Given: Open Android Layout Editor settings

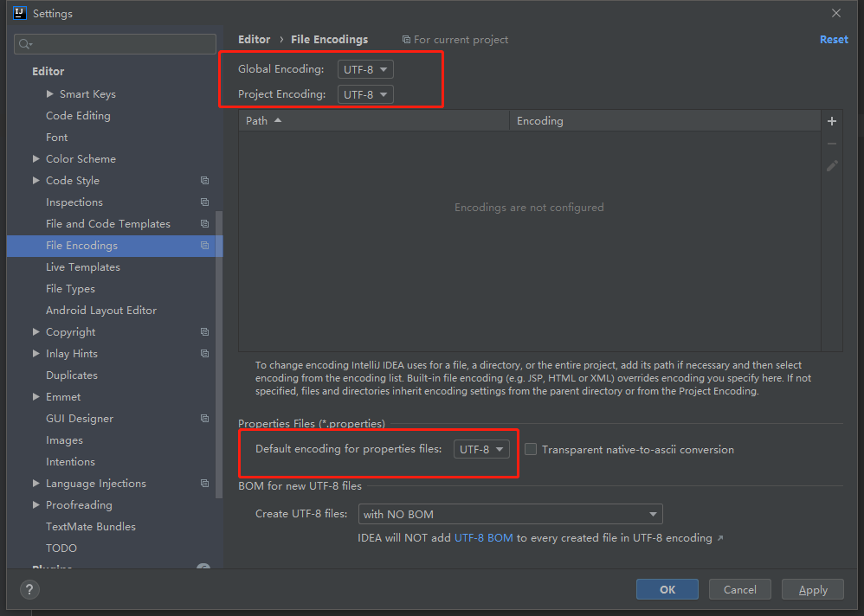Looking at the screenshot, I should (x=101, y=310).
